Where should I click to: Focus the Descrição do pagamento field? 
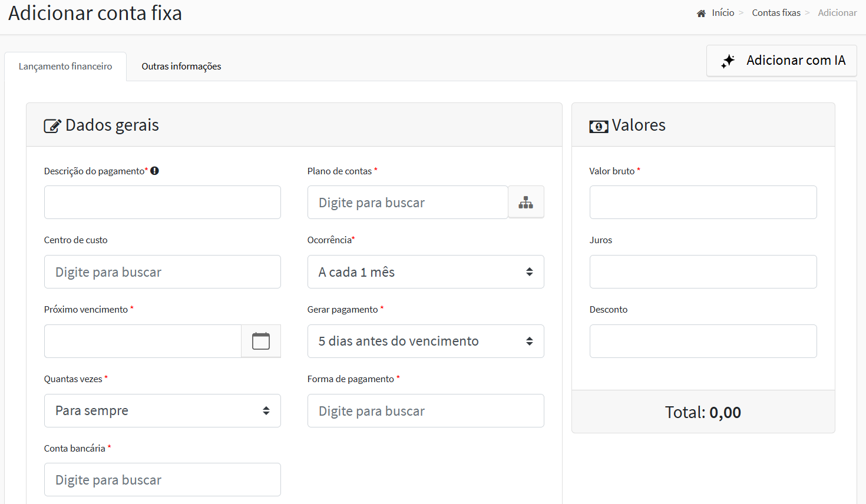(163, 203)
